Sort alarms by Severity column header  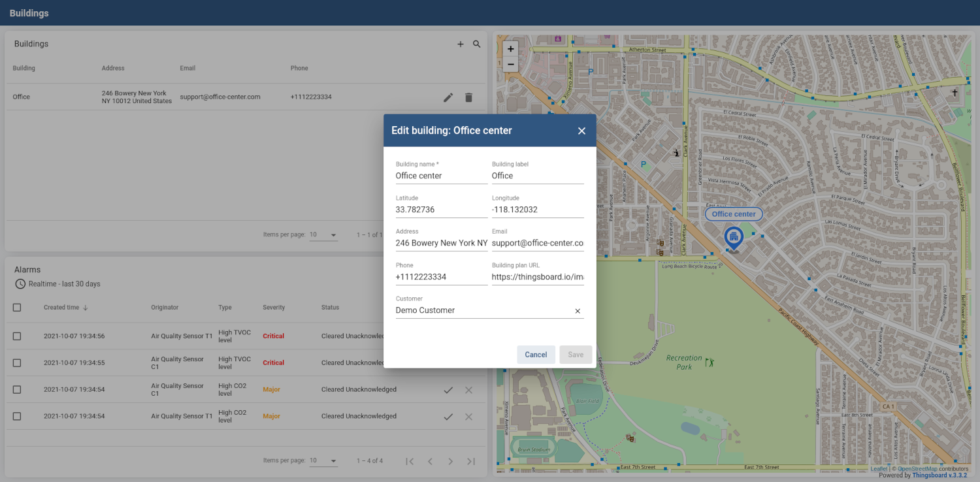tap(274, 308)
